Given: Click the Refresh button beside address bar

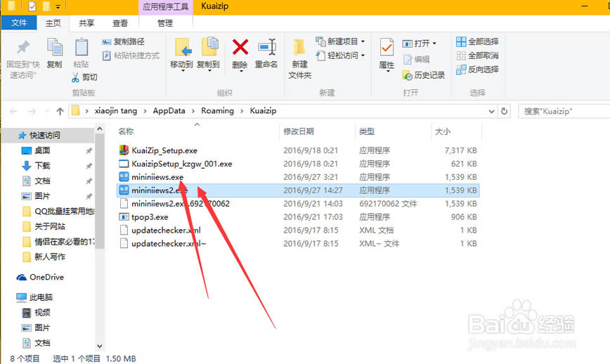Looking at the screenshot, I should (504, 111).
